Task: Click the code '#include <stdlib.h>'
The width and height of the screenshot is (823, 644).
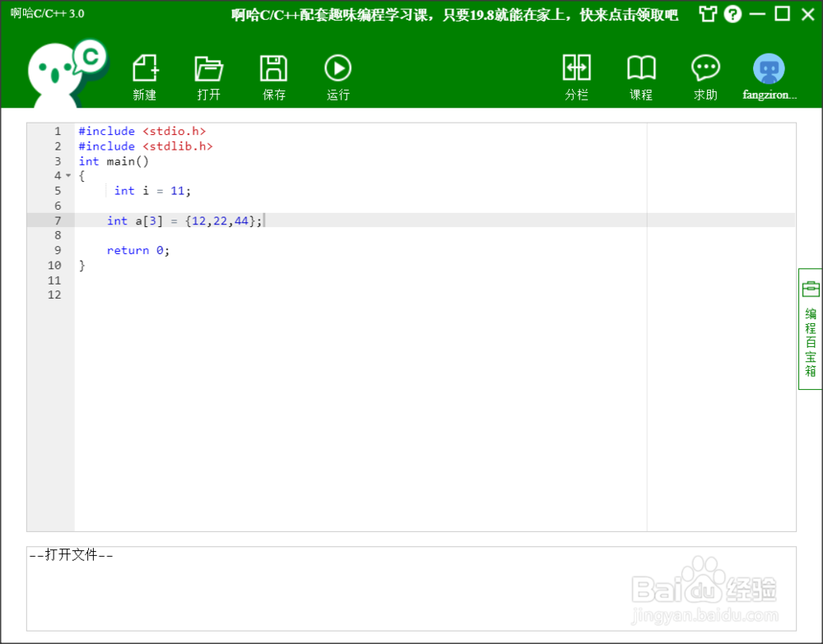Action: 146,146
